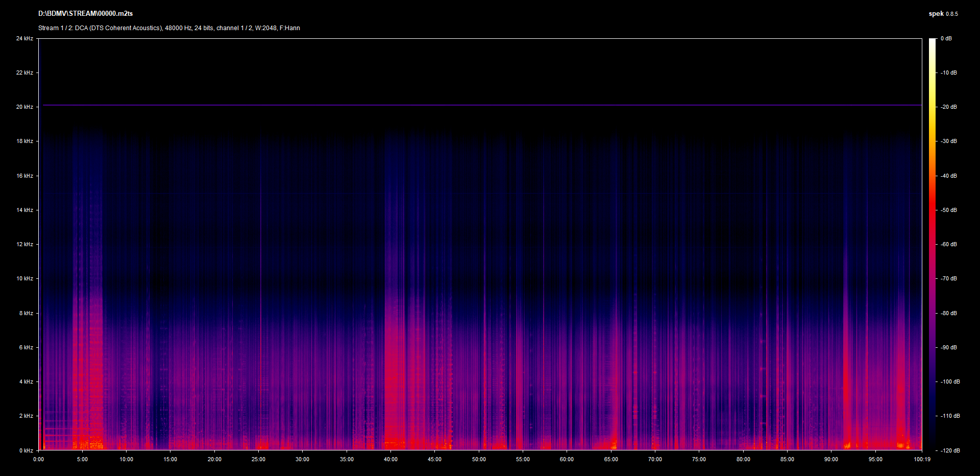Click the spek 0.8.5 version label
Viewport: 980px width, 476px height.
point(943,14)
